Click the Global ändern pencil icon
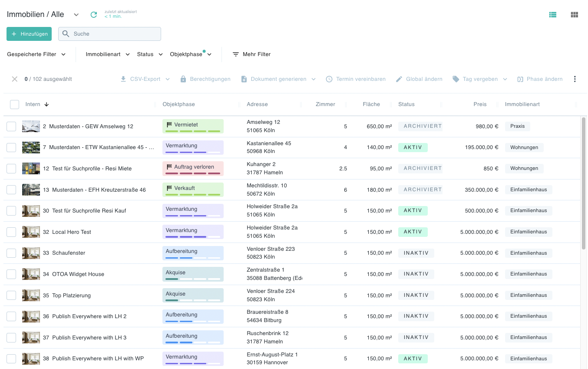 pyautogui.click(x=399, y=79)
